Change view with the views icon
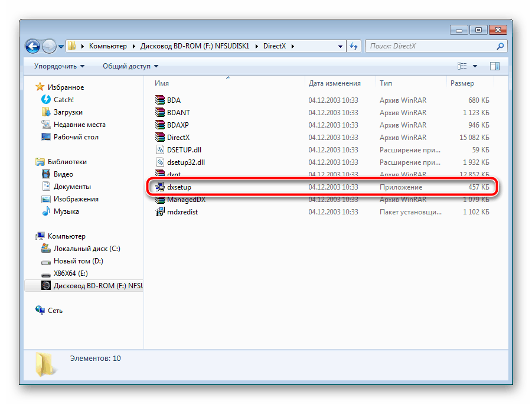The width and height of the screenshot is (532, 404). pos(463,66)
